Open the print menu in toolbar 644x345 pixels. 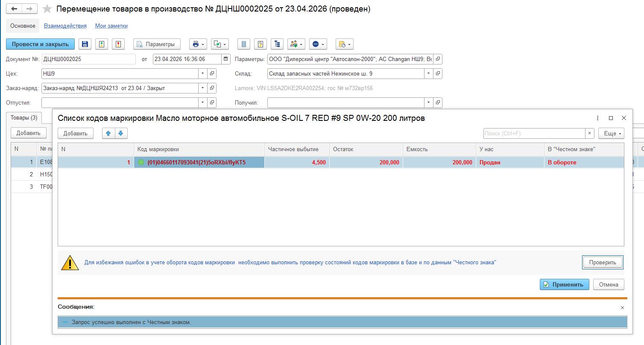click(198, 44)
